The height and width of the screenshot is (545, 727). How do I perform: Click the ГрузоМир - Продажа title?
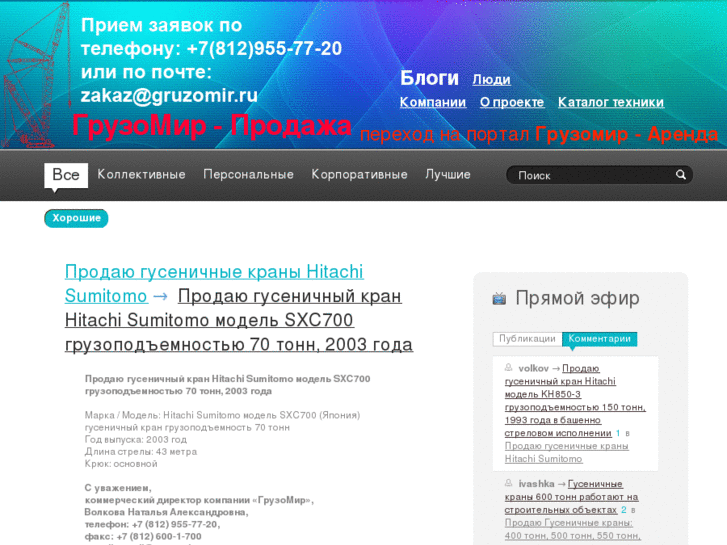[211, 125]
